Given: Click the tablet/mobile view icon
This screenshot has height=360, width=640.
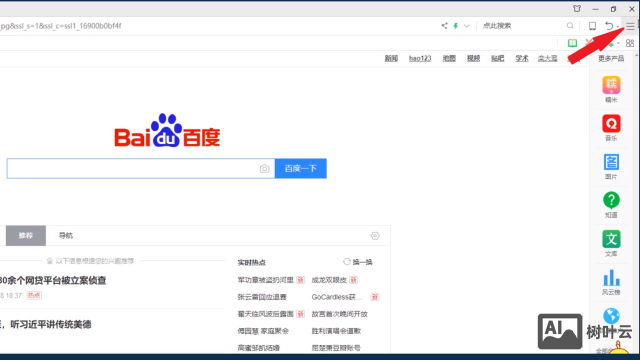Looking at the screenshot, I should 592,26.
